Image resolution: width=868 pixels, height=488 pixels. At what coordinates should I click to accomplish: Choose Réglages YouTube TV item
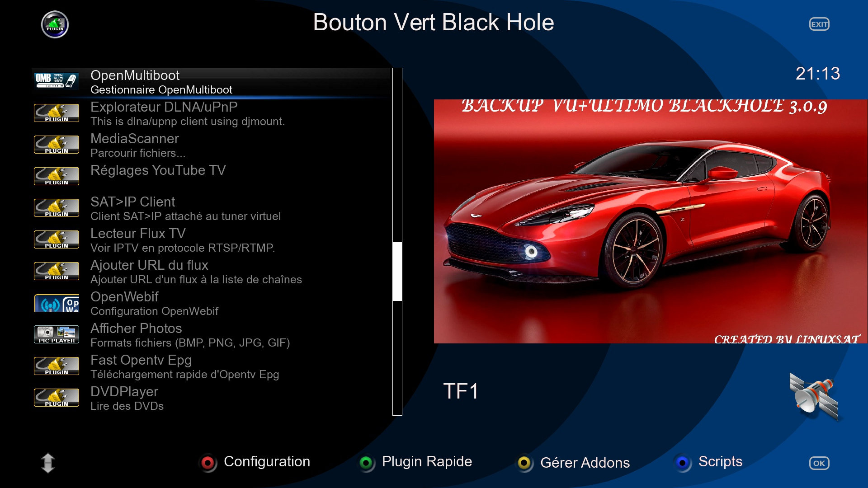pos(158,171)
